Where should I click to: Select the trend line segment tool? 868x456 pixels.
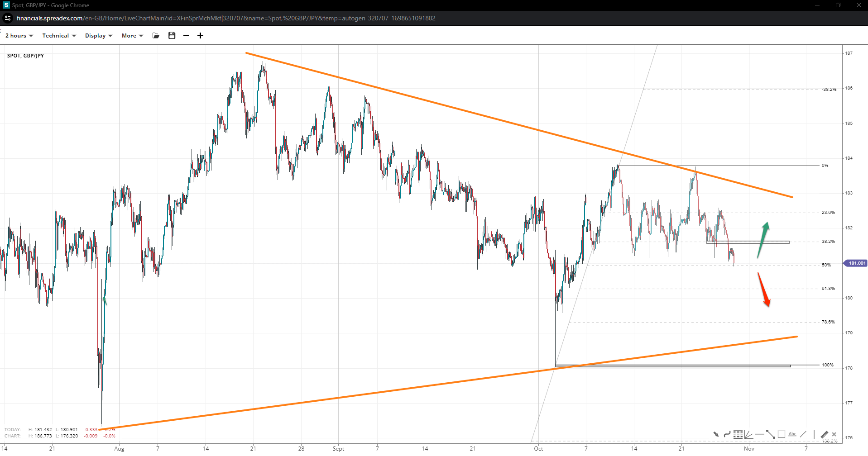770,434
